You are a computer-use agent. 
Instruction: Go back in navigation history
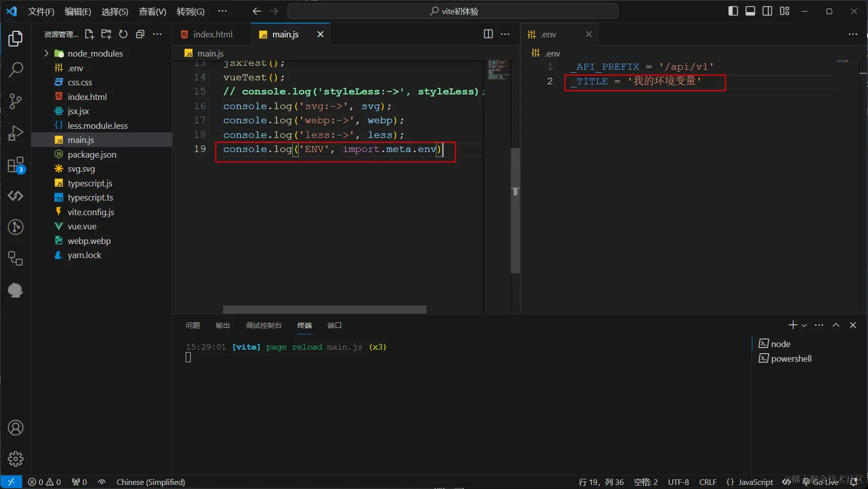257,11
